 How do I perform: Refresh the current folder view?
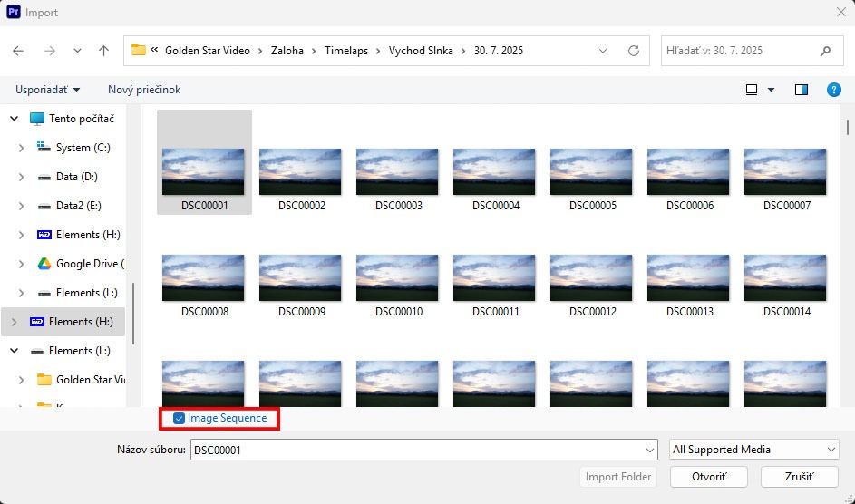(634, 51)
